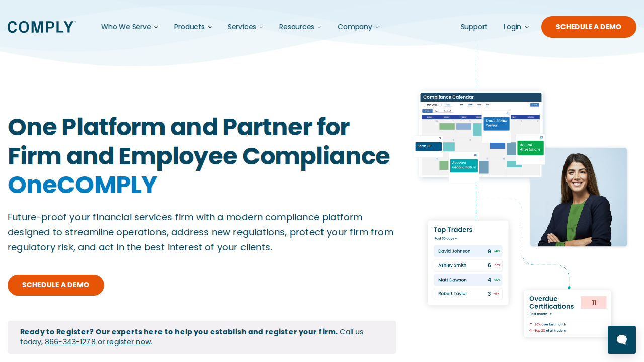Open the Resources menu
The height and width of the screenshot is (362, 644).
[x=297, y=27]
